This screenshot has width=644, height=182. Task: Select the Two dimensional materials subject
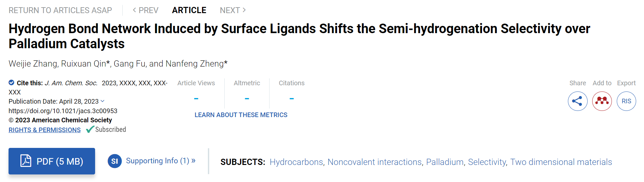[x=561, y=162]
